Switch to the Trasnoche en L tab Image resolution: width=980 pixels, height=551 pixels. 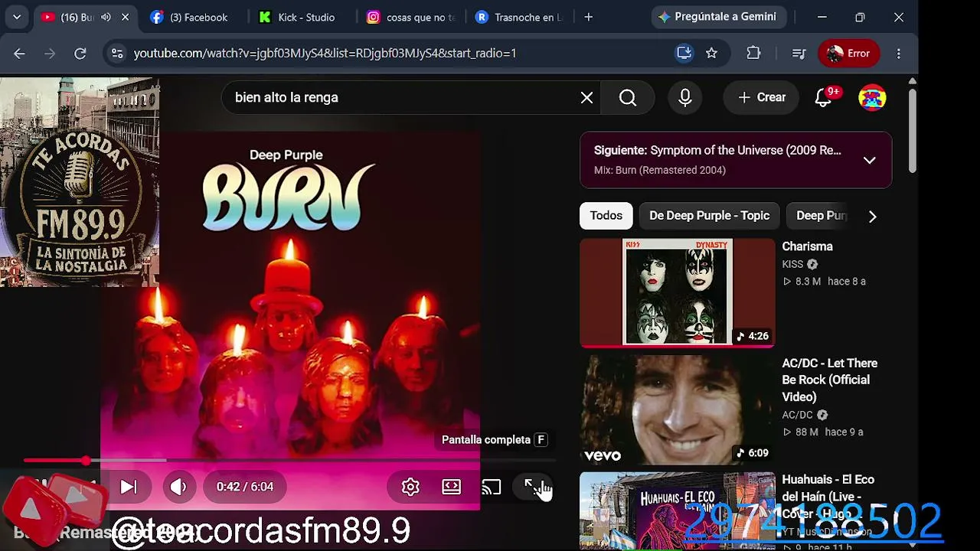(520, 17)
